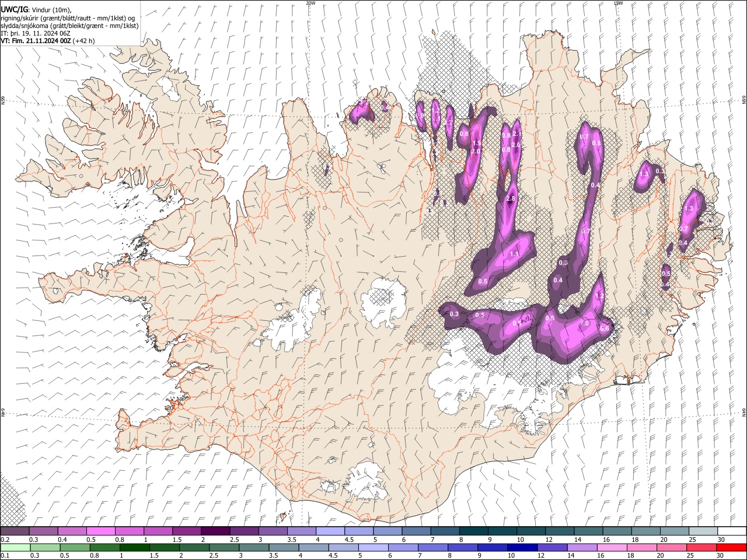Image resolution: width=747 pixels, height=560 pixels.
Task: Click the rain legend swatch between 14 and 16
Action: pos(581,548)
